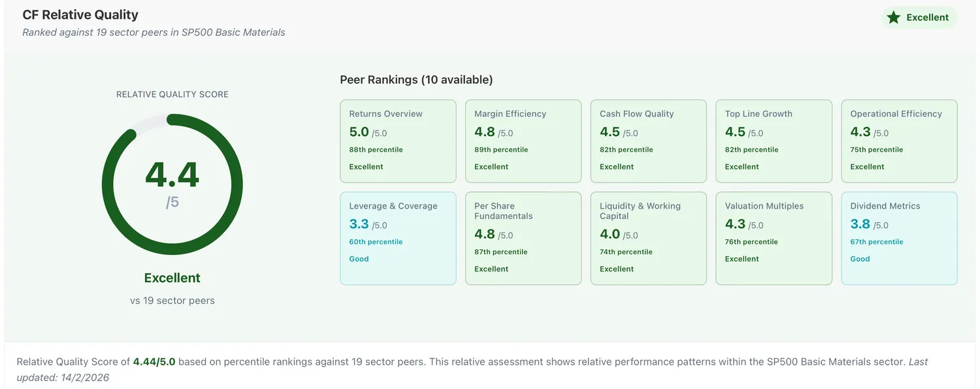Select the Excellent rating badge
980x389 pixels.
click(x=919, y=18)
